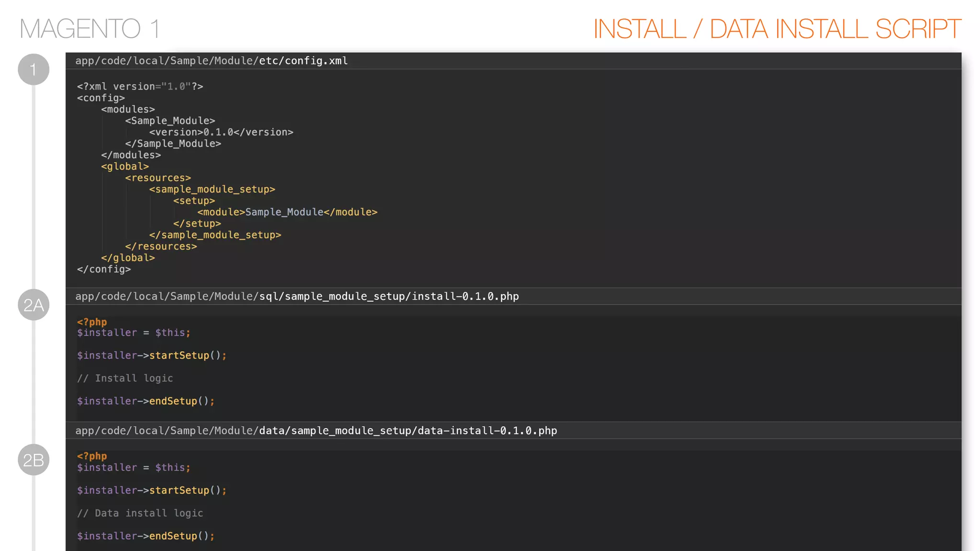
Task: Click the MAGENTO 1 heading
Action: [89, 29]
